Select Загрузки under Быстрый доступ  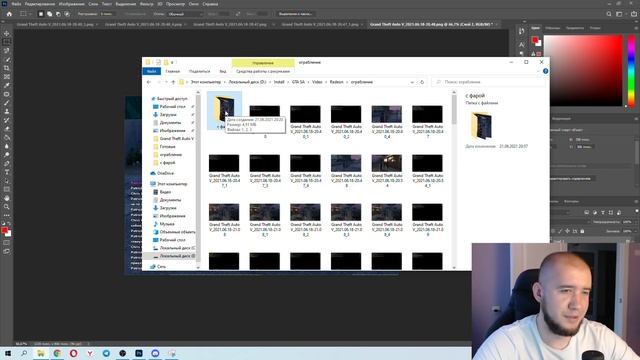click(168, 115)
